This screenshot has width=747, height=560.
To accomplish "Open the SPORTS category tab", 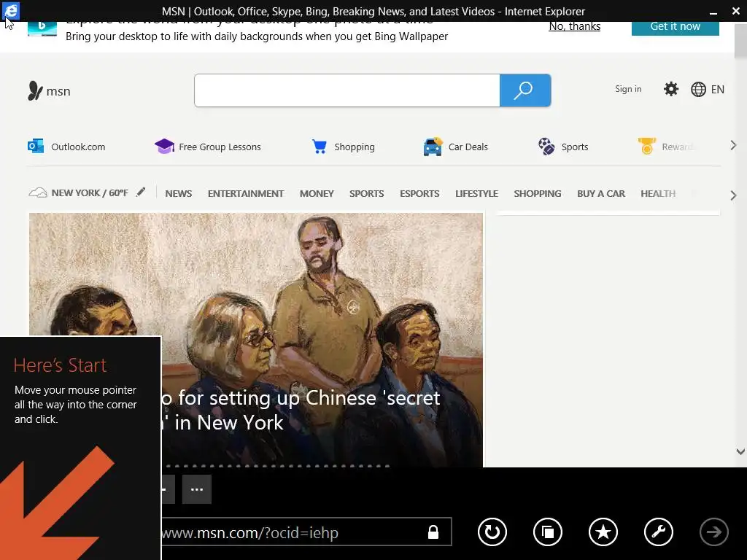I will pyautogui.click(x=366, y=193).
